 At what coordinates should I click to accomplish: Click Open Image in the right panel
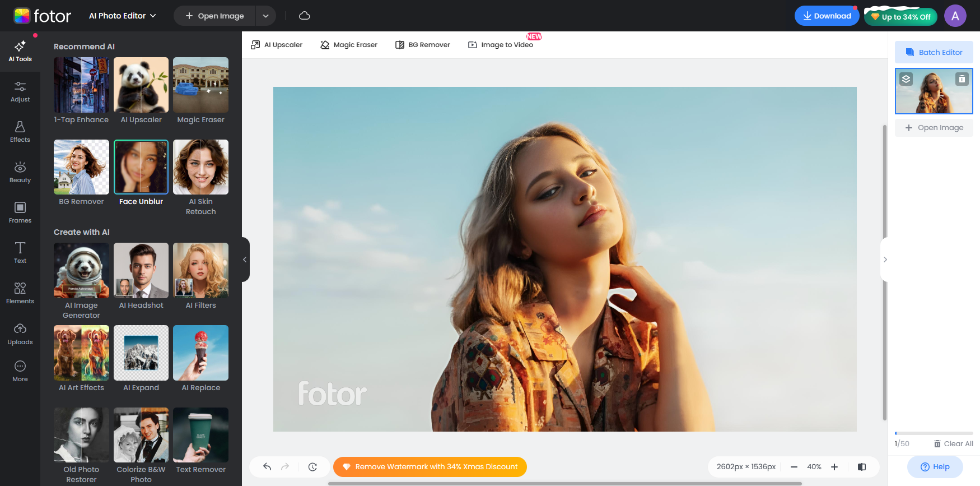tap(934, 128)
